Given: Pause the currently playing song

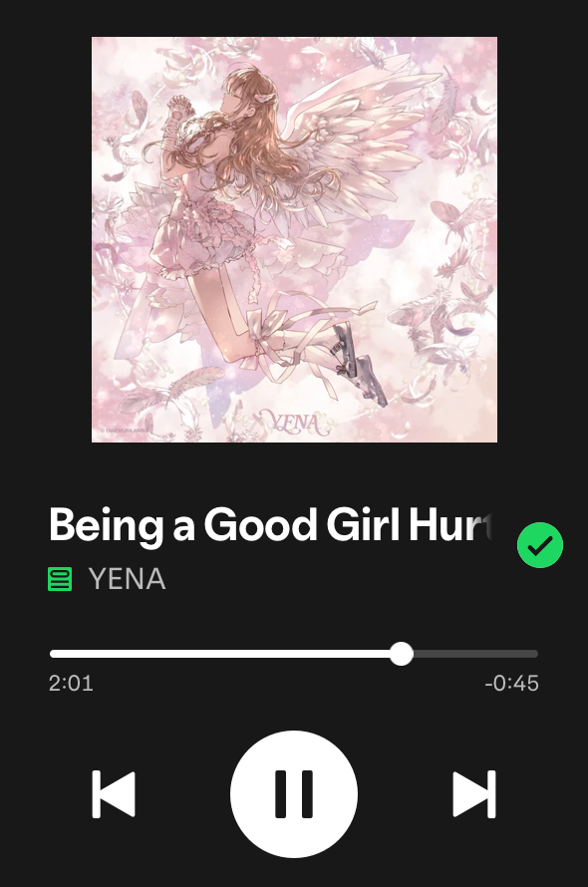Looking at the screenshot, I should click(294, 793).
